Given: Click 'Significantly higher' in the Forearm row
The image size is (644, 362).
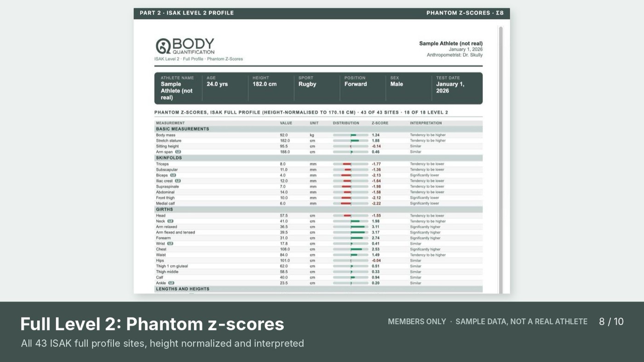Looking at the screenshot, I should (425, 238).
